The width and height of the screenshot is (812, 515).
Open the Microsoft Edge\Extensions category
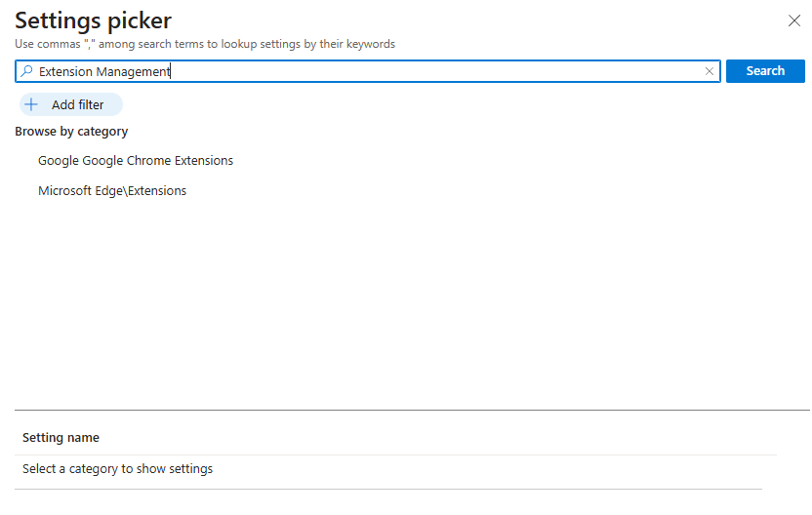point(112,190)
